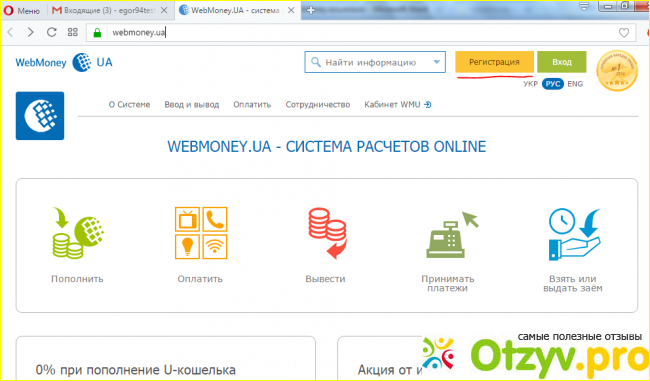
Task: Open the Ввод и вывод menu
Action: coord(192,104)
